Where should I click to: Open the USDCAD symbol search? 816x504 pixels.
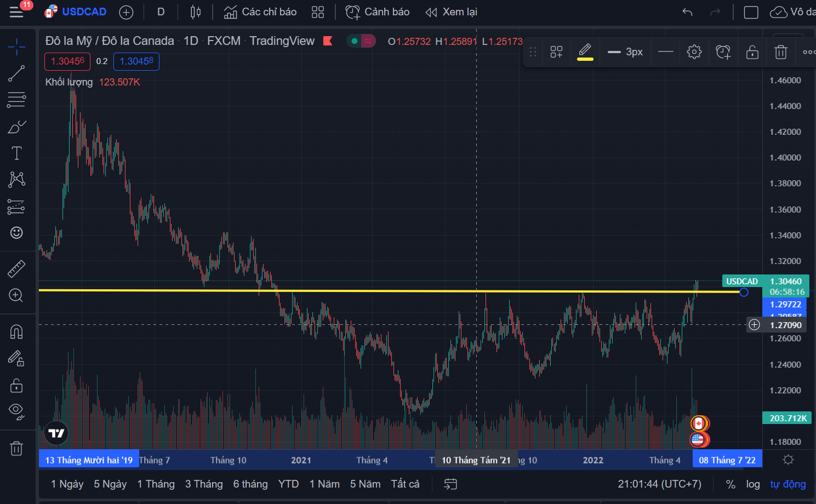tap(76, 12)
